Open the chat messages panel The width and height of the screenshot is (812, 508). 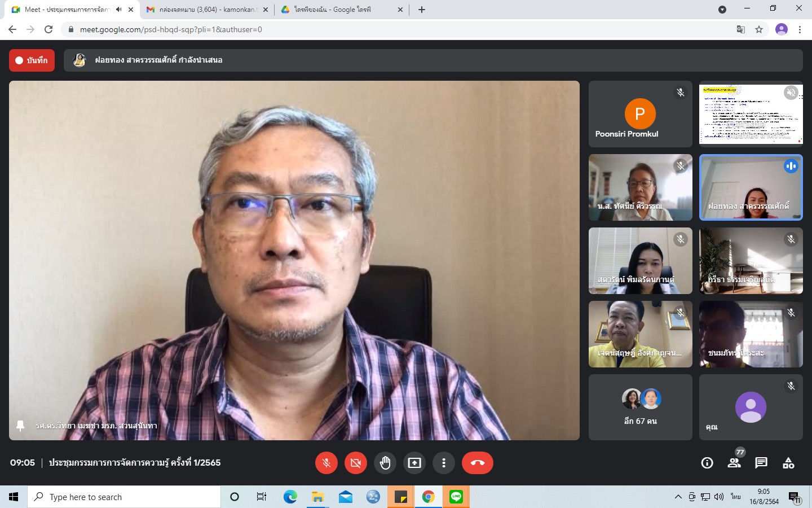[761, 463]
